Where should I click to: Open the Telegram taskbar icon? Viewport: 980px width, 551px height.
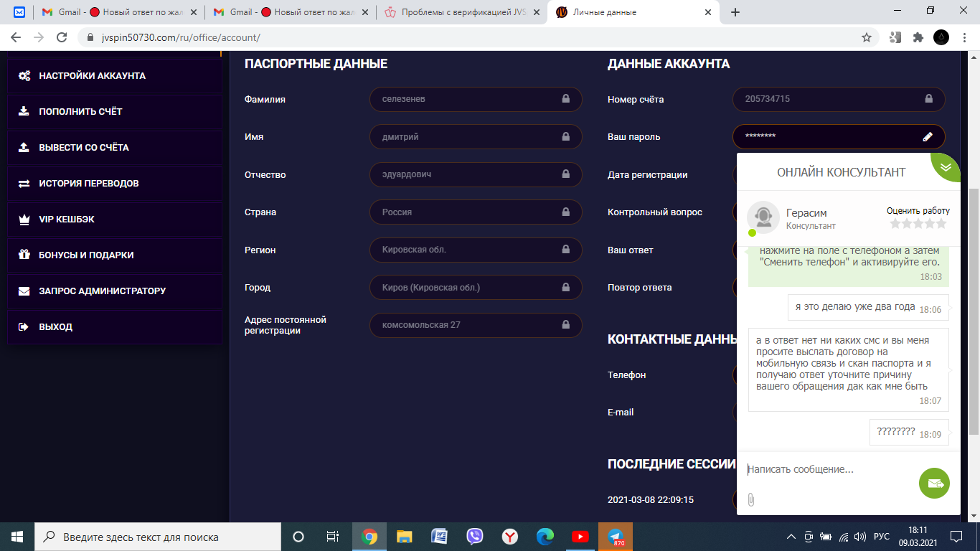click(616, 536)
